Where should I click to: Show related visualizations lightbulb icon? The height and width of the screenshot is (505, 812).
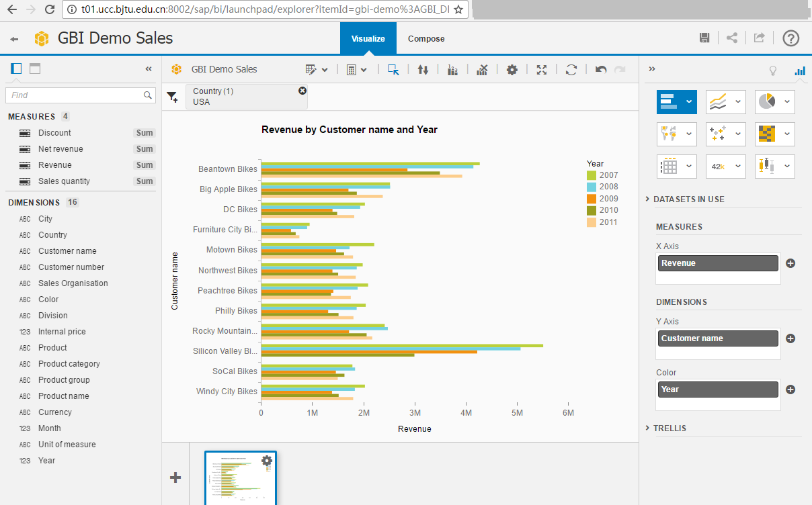point(773,71)
